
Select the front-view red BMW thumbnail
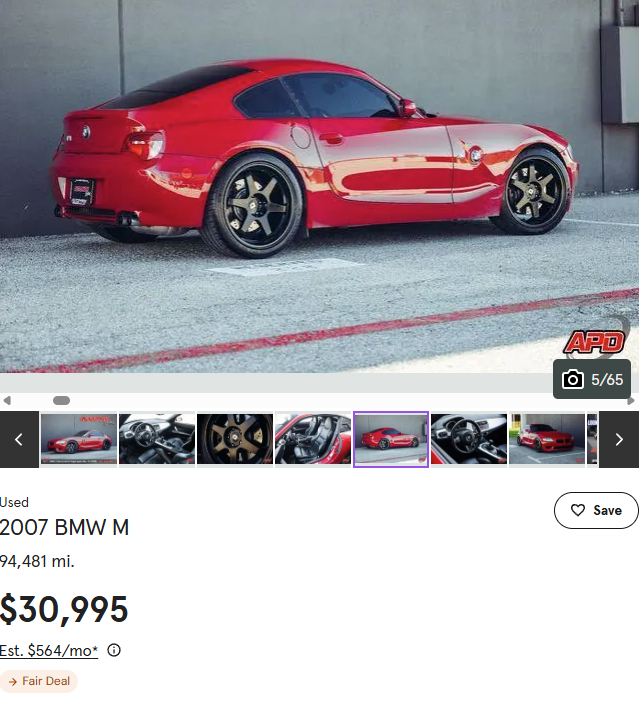tap(547, 439)
